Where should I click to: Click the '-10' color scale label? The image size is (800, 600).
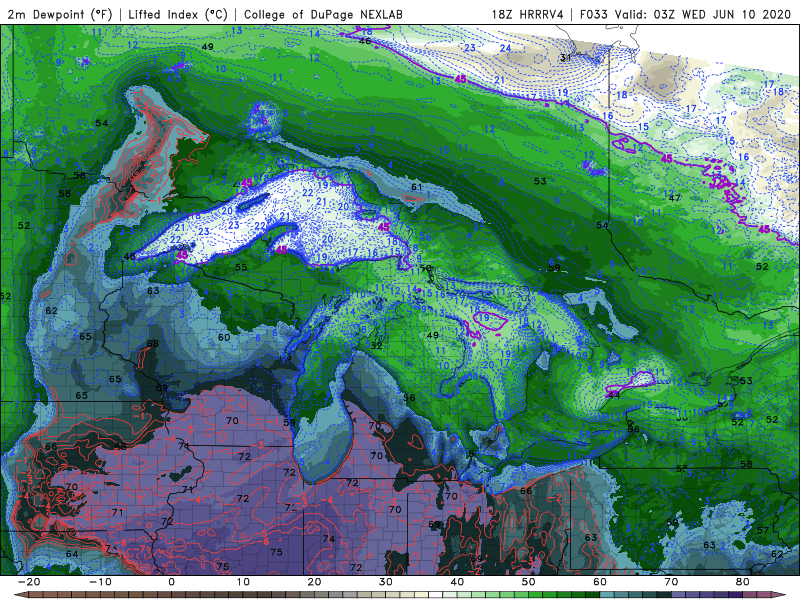click(100, 582)
